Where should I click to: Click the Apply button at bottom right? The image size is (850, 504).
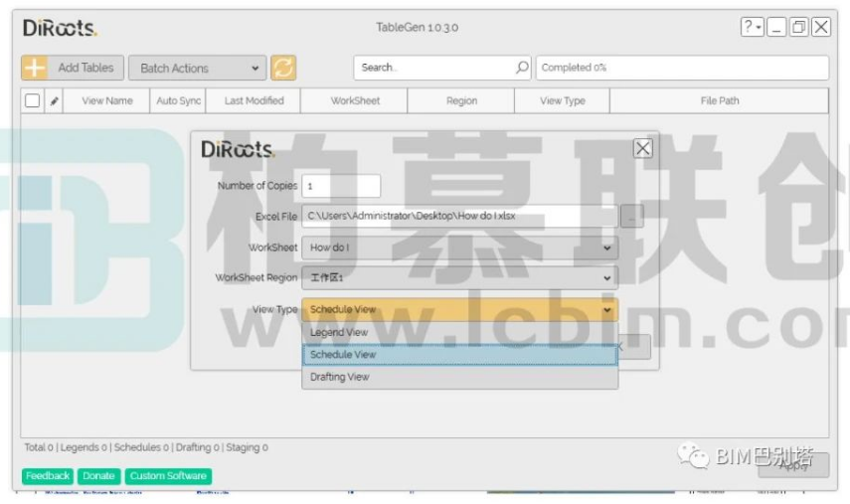tap(793, 465)
